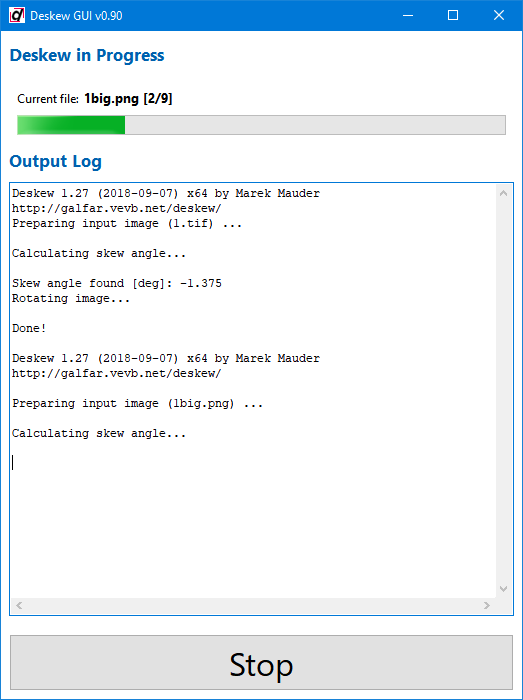Click the first galfar.vevb.net/deskew URL line
Image resolution: width=523 pixels, height=700 pixels.
[116, 208]
